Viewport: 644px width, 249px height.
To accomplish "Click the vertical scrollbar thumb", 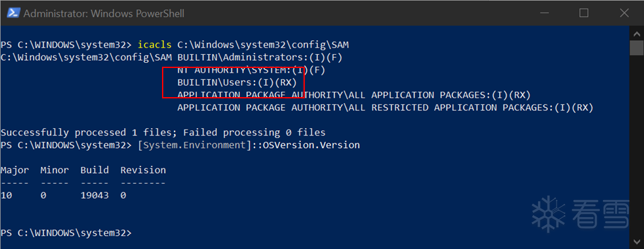I will click(636, 48).
